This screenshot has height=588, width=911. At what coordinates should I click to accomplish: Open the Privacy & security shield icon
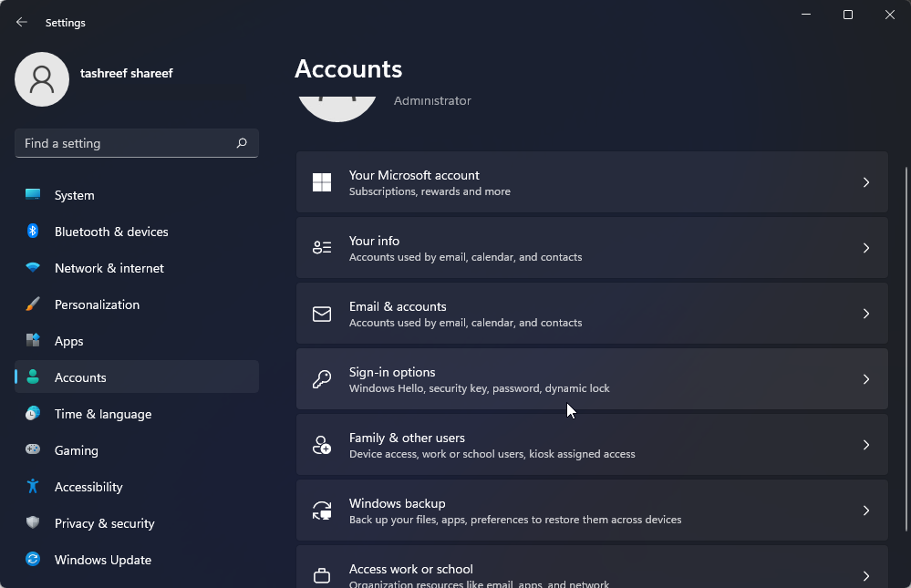35,523
